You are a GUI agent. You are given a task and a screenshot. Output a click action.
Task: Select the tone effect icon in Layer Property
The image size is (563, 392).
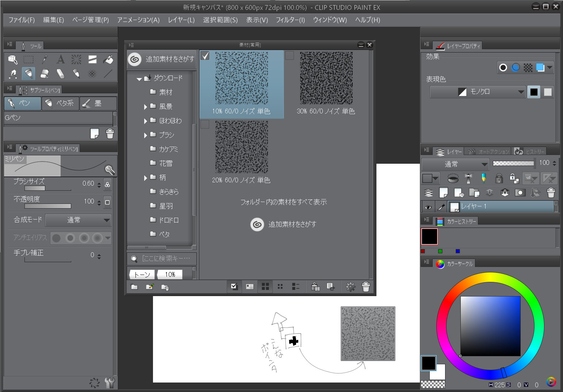tap(528, 67)
